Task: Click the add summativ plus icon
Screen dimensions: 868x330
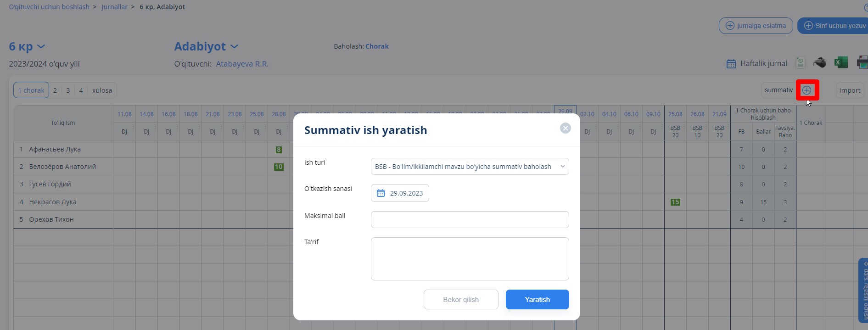Action: 806,90
